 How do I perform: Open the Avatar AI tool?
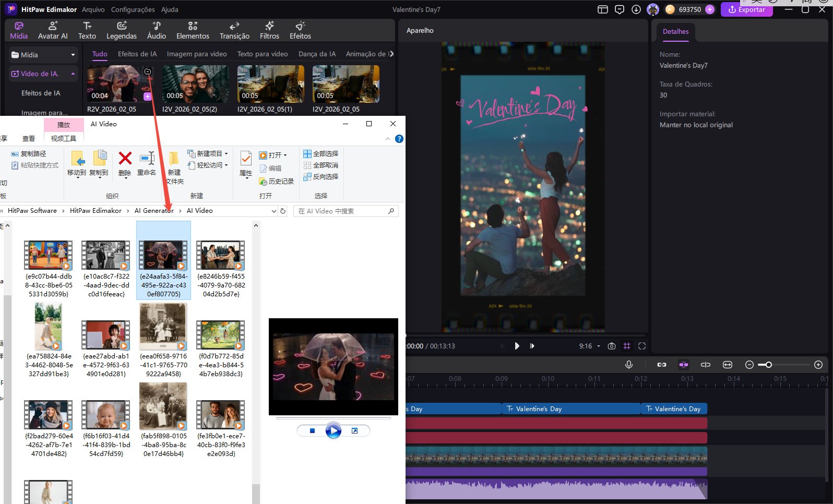tap(53, 30)
